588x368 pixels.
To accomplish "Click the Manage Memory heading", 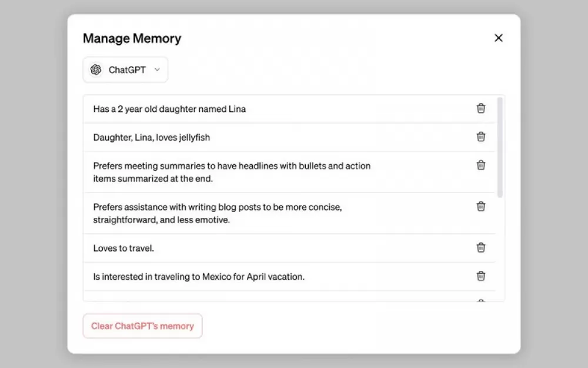I will point(132,38).
